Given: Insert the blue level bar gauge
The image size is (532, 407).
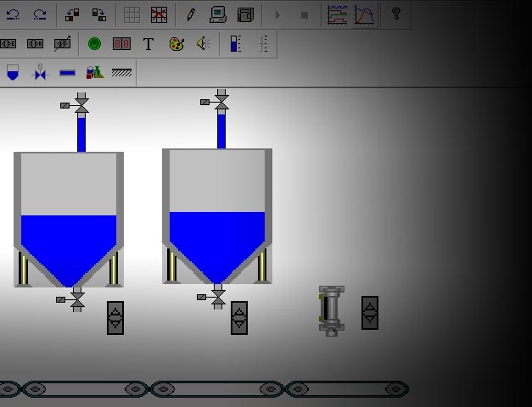Looking at the screenshot, I should 235,44.
